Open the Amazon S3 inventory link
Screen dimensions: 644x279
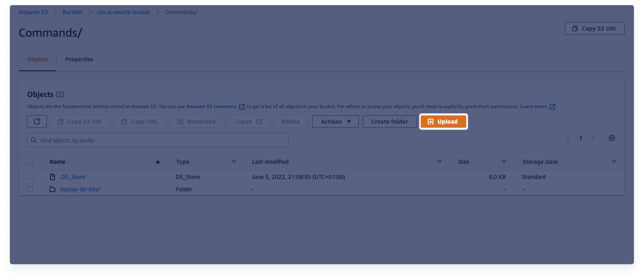[x=211, y=107]
